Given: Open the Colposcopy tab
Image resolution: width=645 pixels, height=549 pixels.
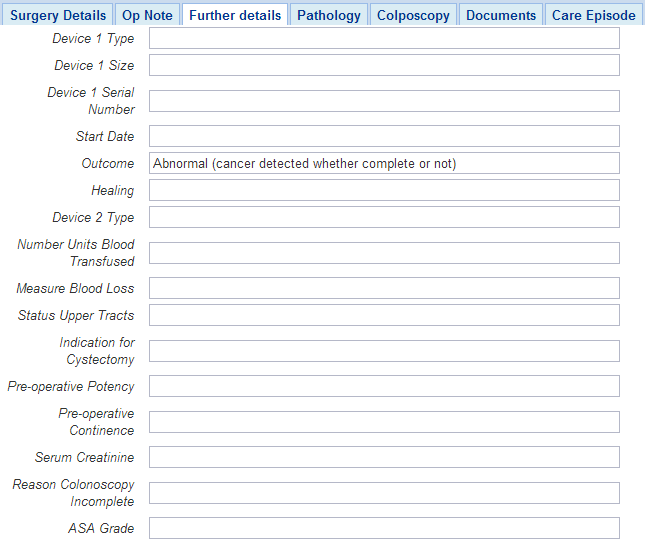Looking at the screenshot, I should point(413,15).
